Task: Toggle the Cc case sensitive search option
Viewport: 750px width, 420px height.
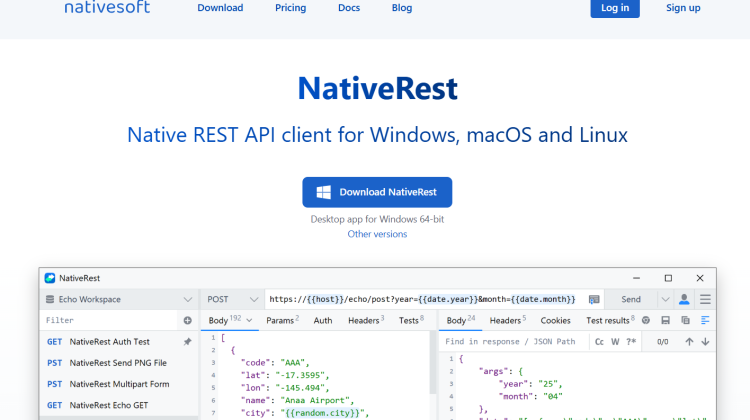Action: pos(599,342)
